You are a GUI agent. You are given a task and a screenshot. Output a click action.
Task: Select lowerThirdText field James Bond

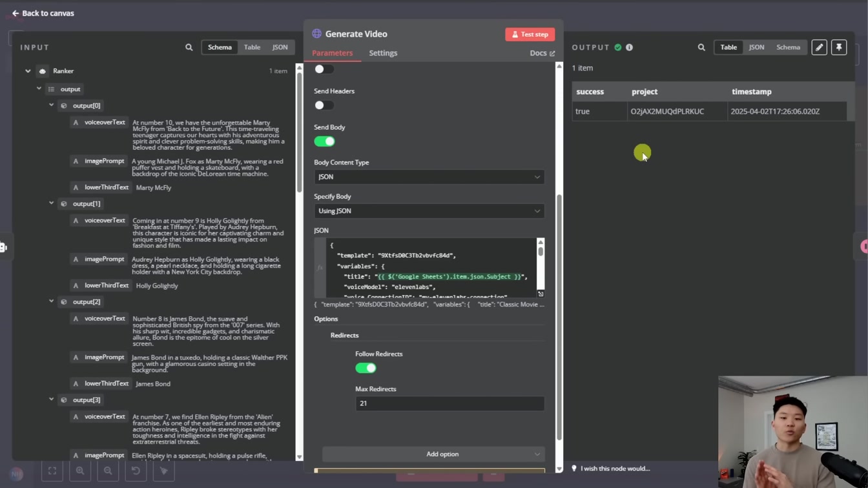(101, 383)
